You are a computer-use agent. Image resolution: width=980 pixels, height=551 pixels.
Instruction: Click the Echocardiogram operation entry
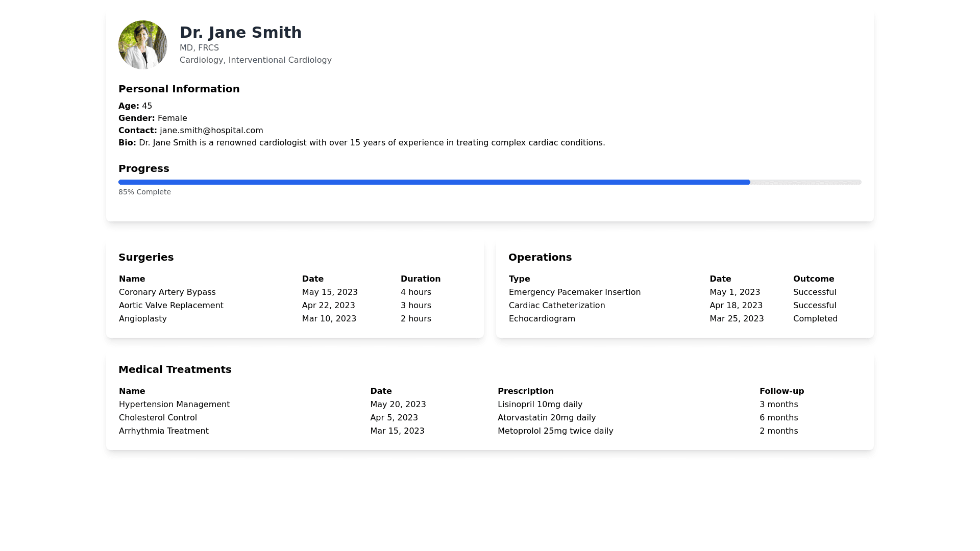tap(542, 319)
